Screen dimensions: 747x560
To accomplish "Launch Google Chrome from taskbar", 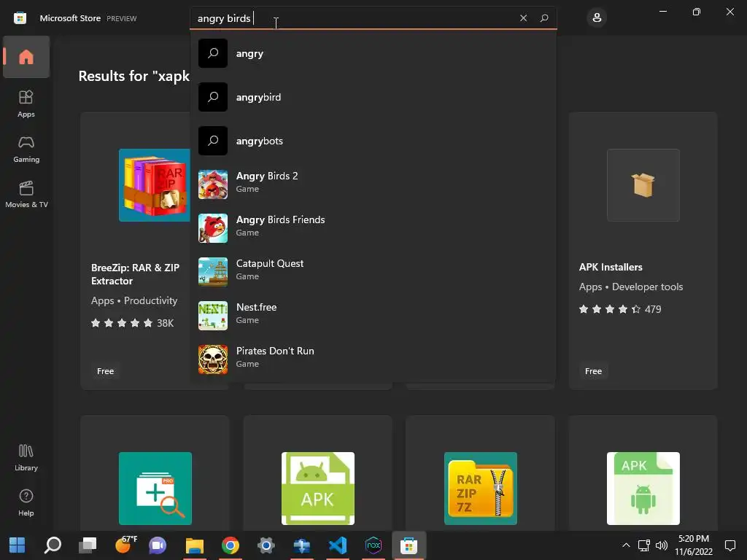I will (230, 545).
